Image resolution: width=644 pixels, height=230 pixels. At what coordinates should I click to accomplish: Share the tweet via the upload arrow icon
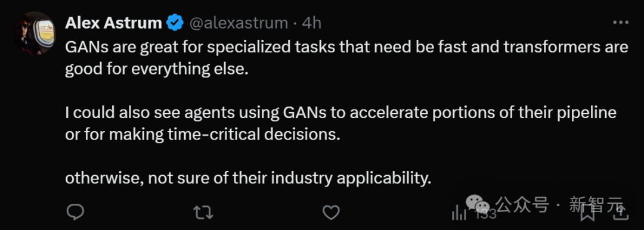(621, 212)
